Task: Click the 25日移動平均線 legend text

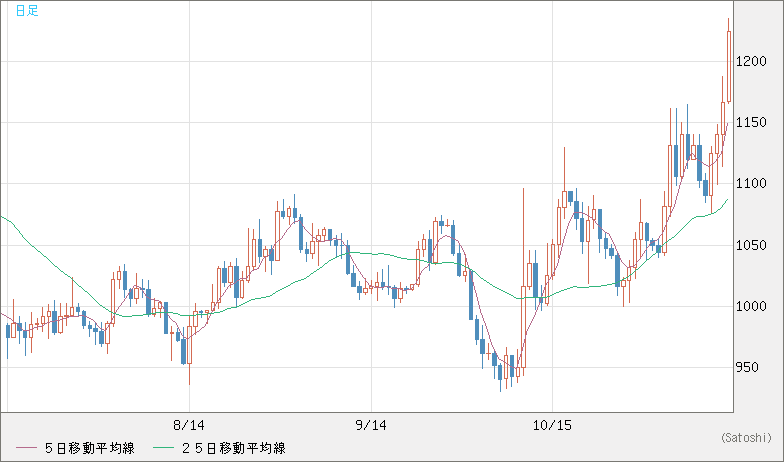Action: (x=234, y=448)
